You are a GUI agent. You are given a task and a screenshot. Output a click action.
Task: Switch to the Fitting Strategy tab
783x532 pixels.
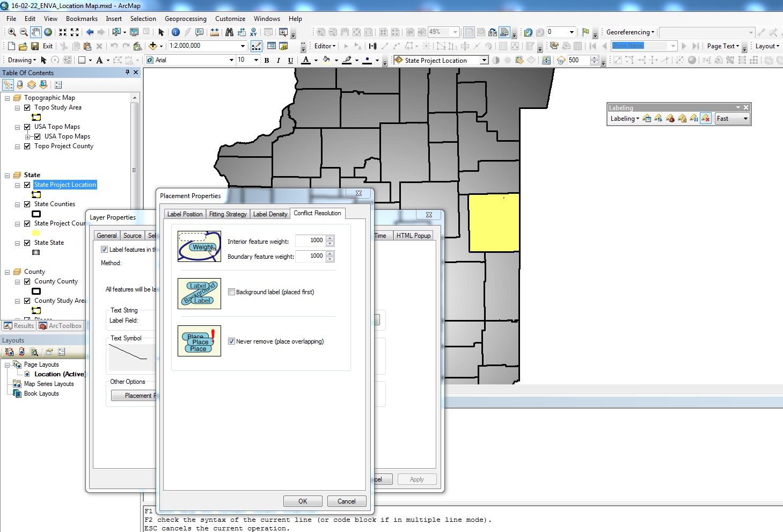tap(228, 214)
